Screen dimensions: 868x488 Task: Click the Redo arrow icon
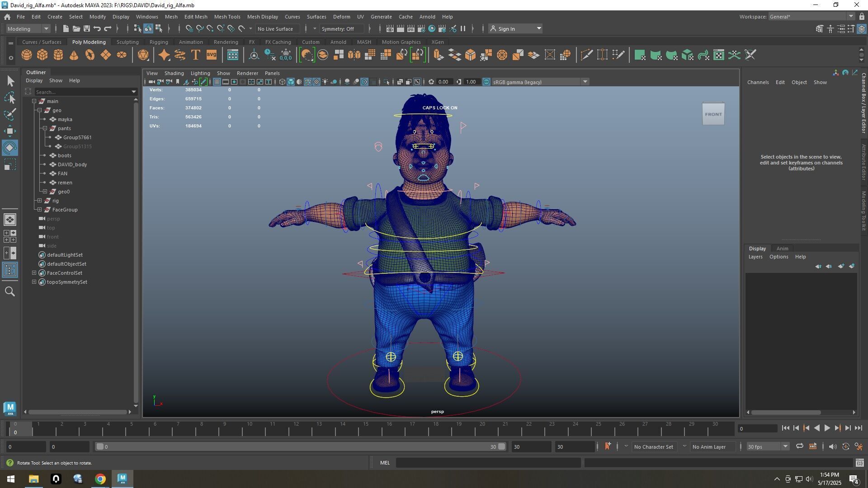tap(108, 28)
